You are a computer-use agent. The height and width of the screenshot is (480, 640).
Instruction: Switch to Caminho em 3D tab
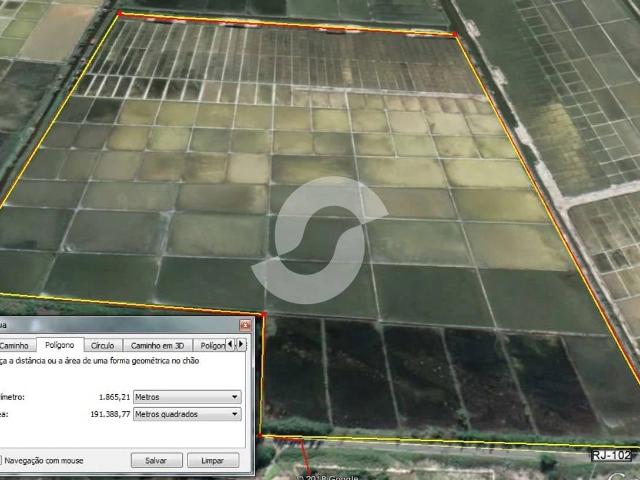tap(157, 345)
